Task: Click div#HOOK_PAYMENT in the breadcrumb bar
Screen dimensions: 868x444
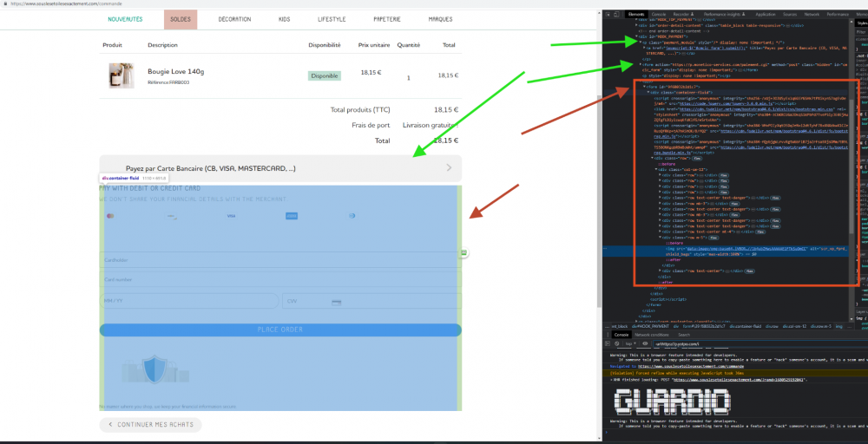Action: click(x=650, y=326)
